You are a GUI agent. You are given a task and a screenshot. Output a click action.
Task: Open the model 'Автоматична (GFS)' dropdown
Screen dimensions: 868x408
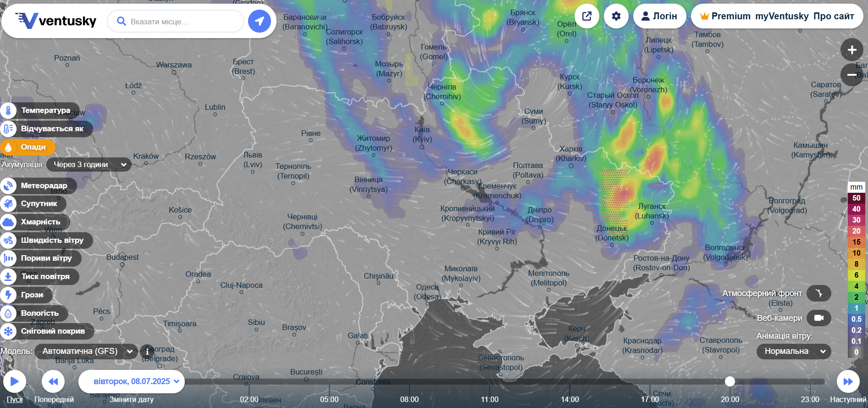[86, 351]
